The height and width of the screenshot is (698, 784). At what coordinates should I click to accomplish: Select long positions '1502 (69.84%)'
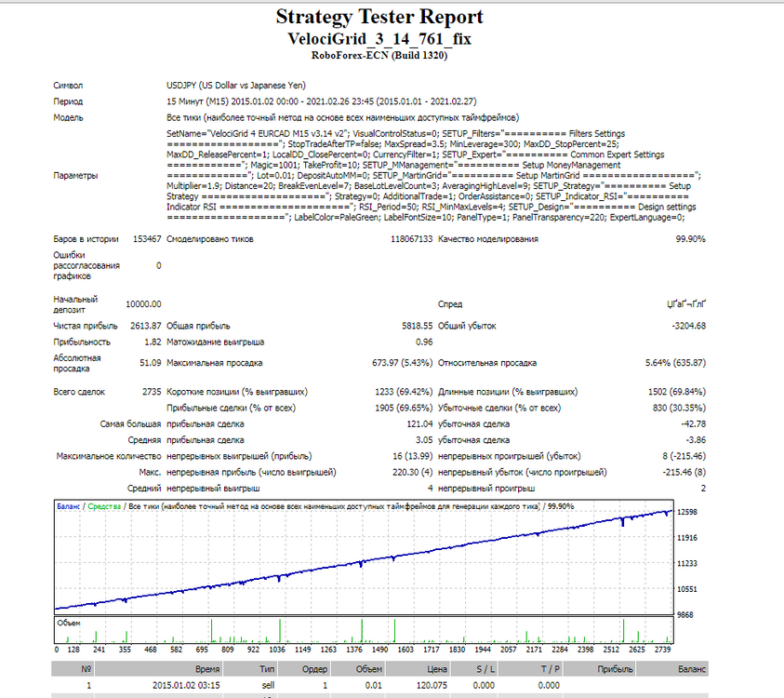click(x=677, y=392)
